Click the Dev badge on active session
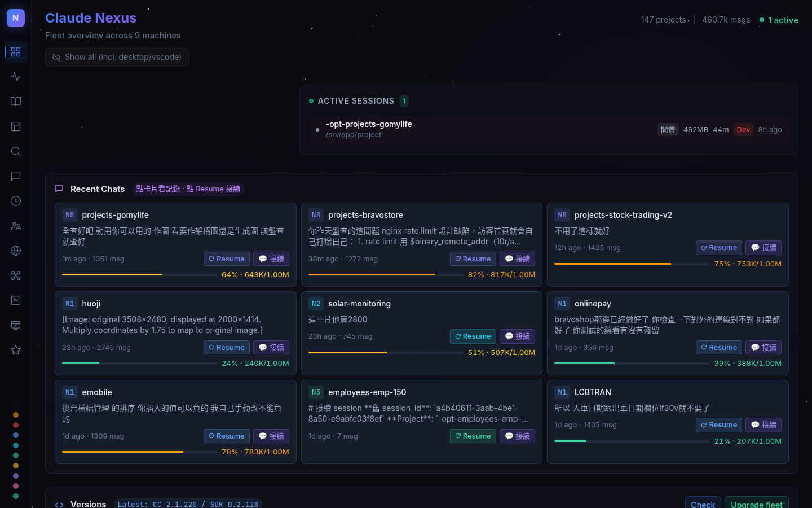Screen dimensions: 812x508 (x=744, y=130)
